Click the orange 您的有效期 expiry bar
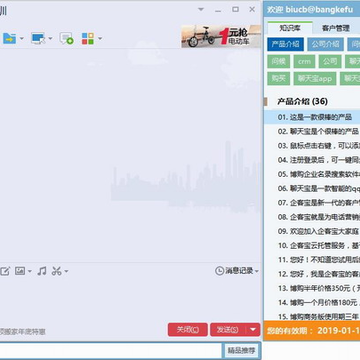This screenshot has height=360, width=360. (312, 331)
